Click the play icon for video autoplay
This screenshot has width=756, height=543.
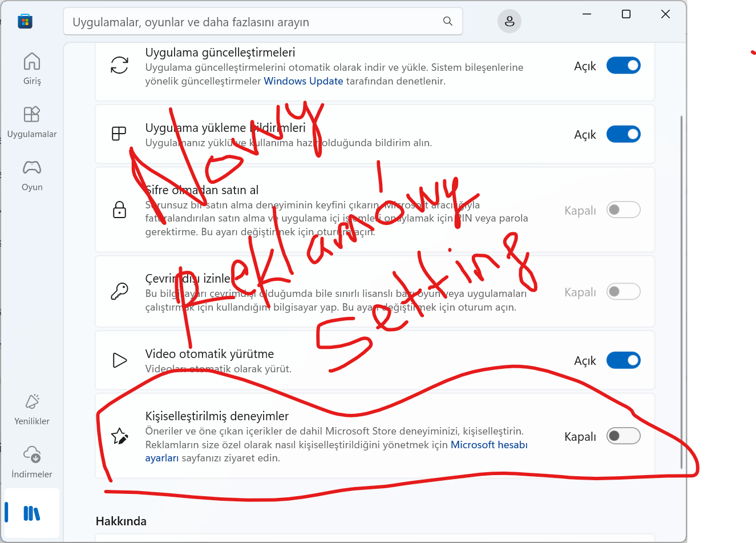pyautogui.click(x=119, y=360)
